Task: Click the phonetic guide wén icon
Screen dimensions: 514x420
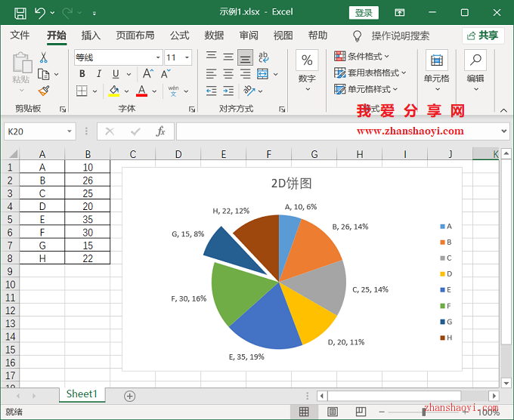Action: tap(173, 91)
